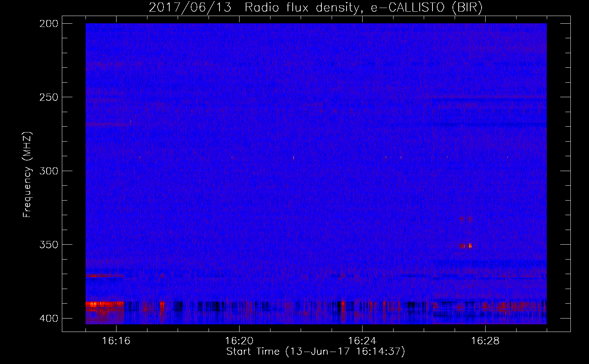
Task: Click the 16:28 time tick label
Action: click(485, 341)
